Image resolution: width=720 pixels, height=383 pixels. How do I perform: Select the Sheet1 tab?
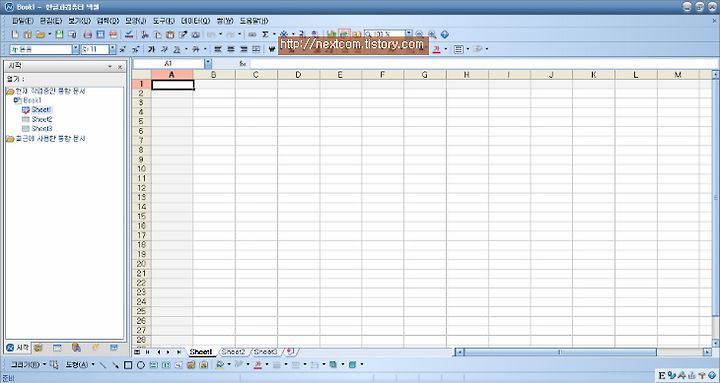click(x=201, y=352)
